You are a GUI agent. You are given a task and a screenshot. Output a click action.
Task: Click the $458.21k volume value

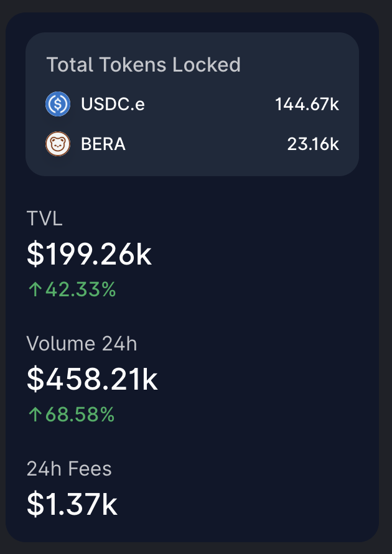(92, 380)
